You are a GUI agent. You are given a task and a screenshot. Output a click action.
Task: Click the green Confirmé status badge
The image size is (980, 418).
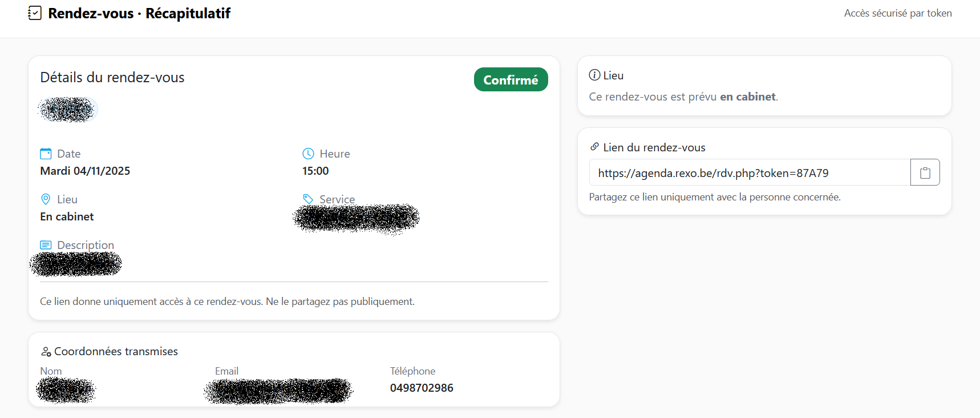(x=511, y=80)
